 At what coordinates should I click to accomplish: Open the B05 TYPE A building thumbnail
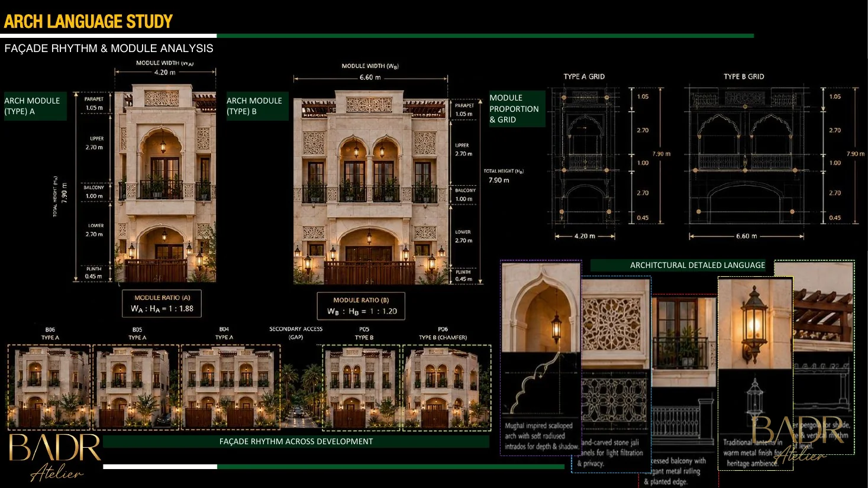(x=136, y=387)
